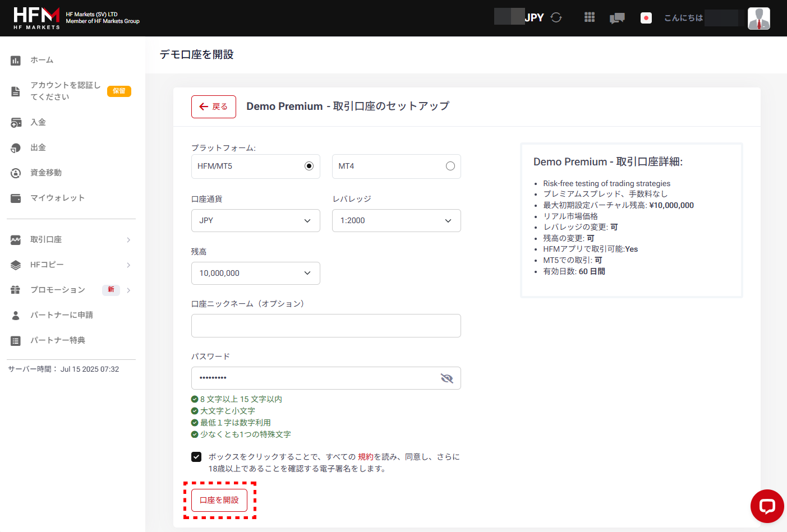Click the withdrawal (出金) sidebar icon
The height and width of the screenshot is (532, 787).
click(x=16, y=148)
